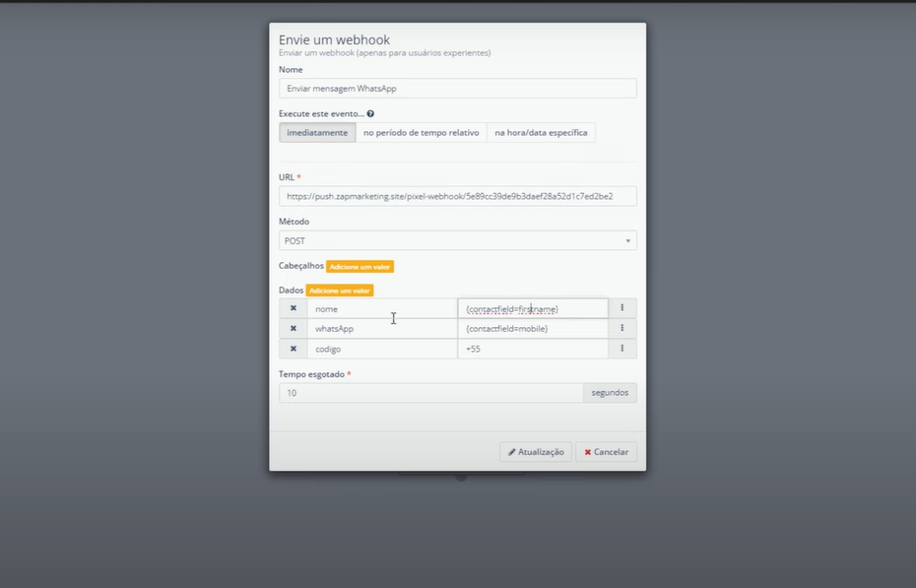Open options handle for codigo row
This screenshot has height=588, width=916.
coord(622,349)
